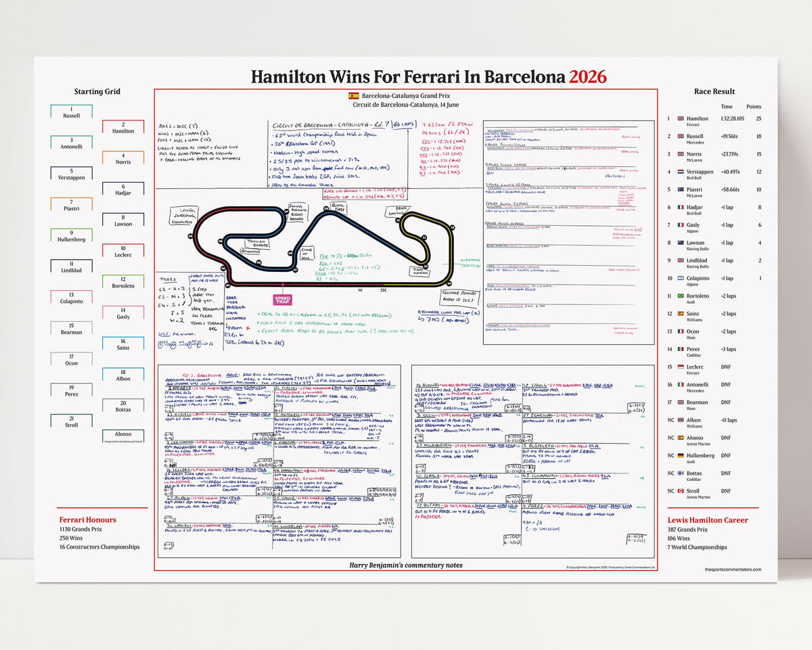Click grid slot 7 Piastri
Viewport: 812px width, 650px height.
(71, 206)
